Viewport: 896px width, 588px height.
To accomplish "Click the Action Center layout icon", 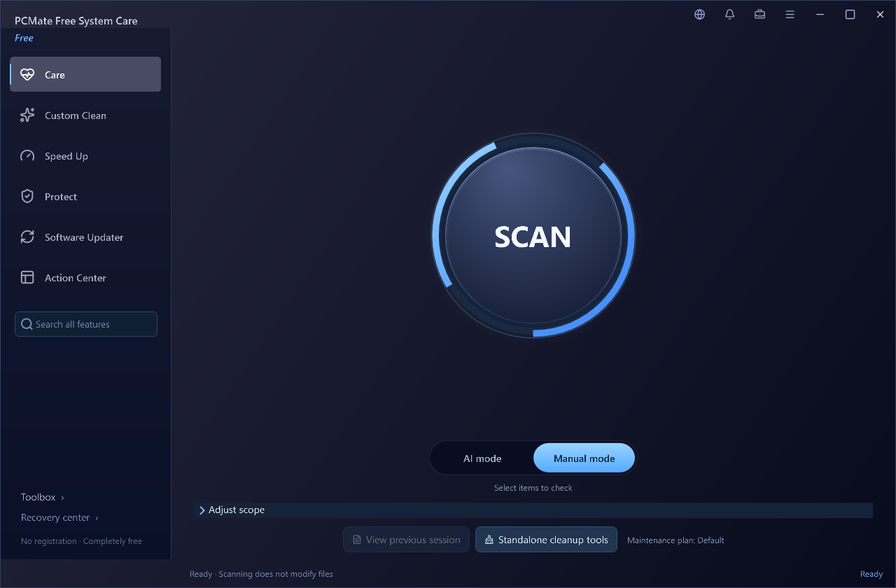I will (x=27, y=278).
